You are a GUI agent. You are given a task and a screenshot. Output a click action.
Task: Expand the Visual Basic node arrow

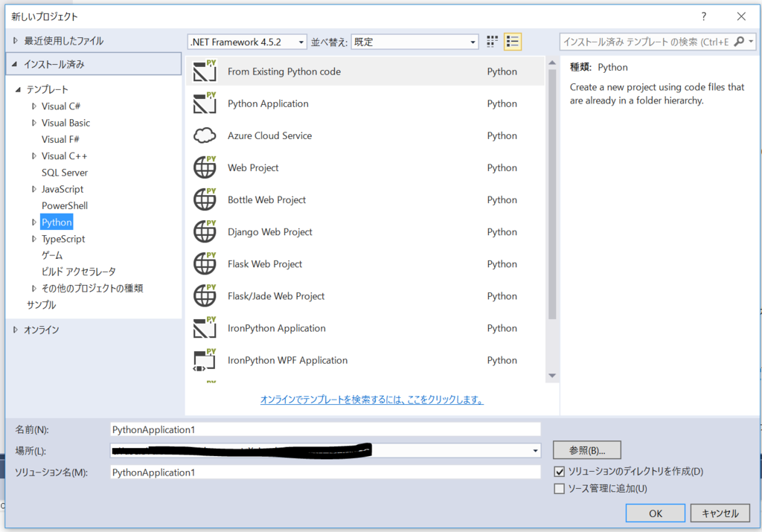pos(33,123)
